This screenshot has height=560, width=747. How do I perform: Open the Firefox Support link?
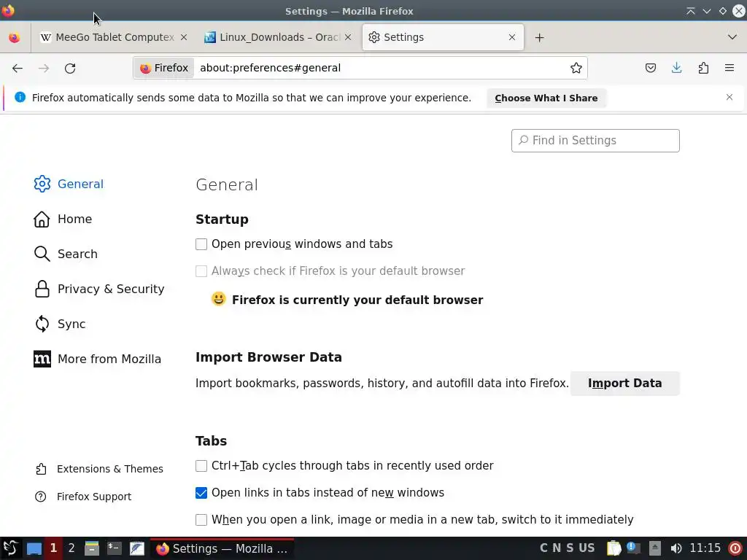(93, 497)
